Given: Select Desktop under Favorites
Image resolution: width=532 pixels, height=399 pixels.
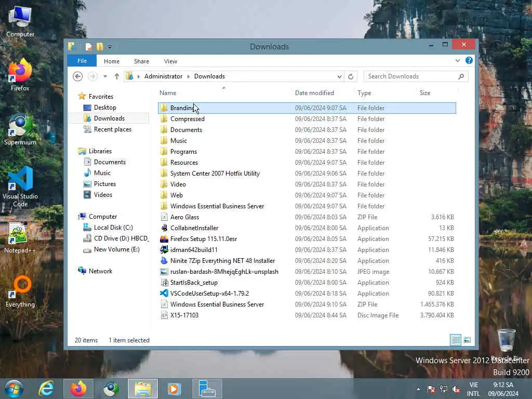Looking at the screenshot, I should (x=105, y=108).
